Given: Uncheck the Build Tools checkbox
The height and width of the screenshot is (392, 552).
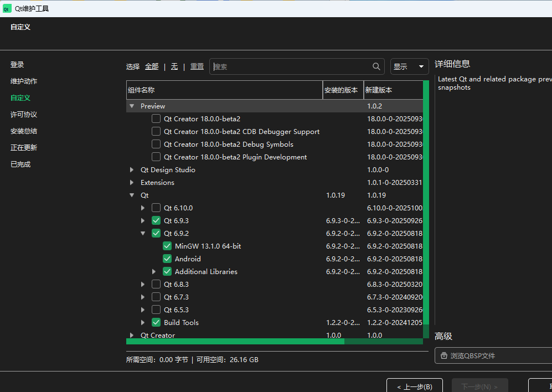Looking at the screenshot, I should pos(156,322).
